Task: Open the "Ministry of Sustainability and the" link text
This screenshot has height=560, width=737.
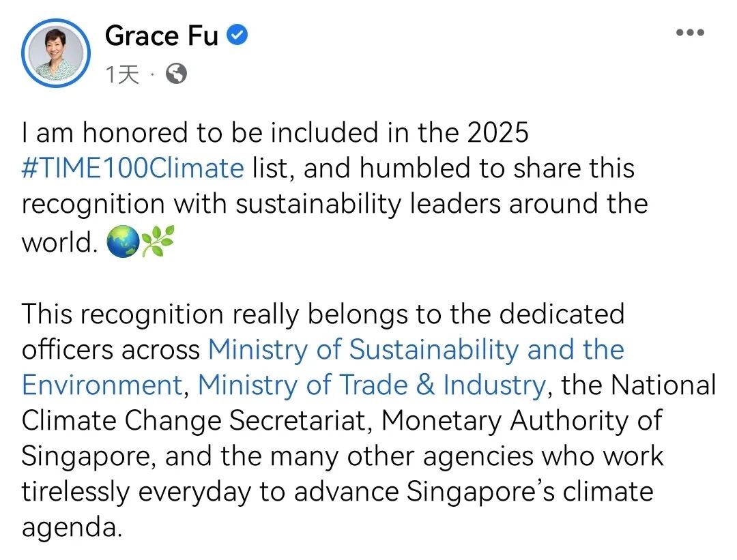Action: point(416,349)
